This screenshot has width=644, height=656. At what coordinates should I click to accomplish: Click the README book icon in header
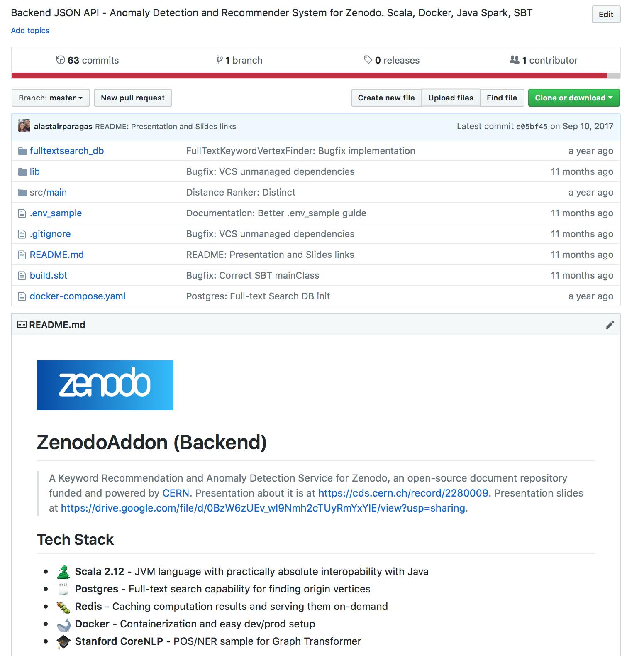[x=22, y=325]
